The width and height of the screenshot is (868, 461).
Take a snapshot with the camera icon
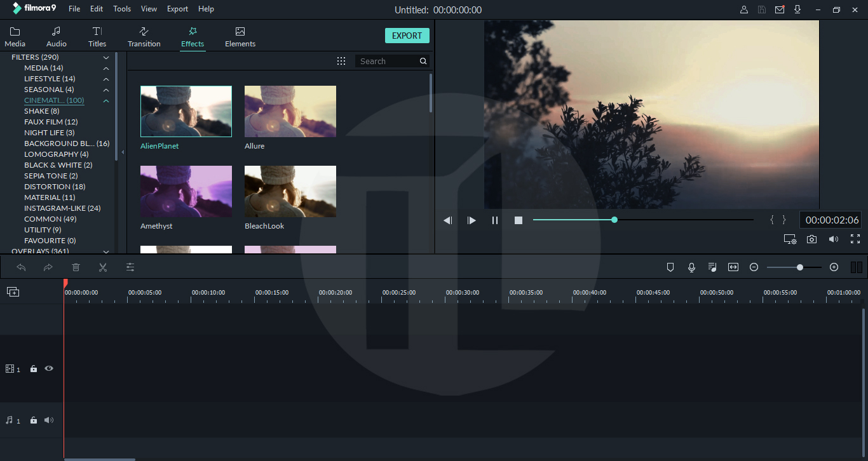click(812, 239)
